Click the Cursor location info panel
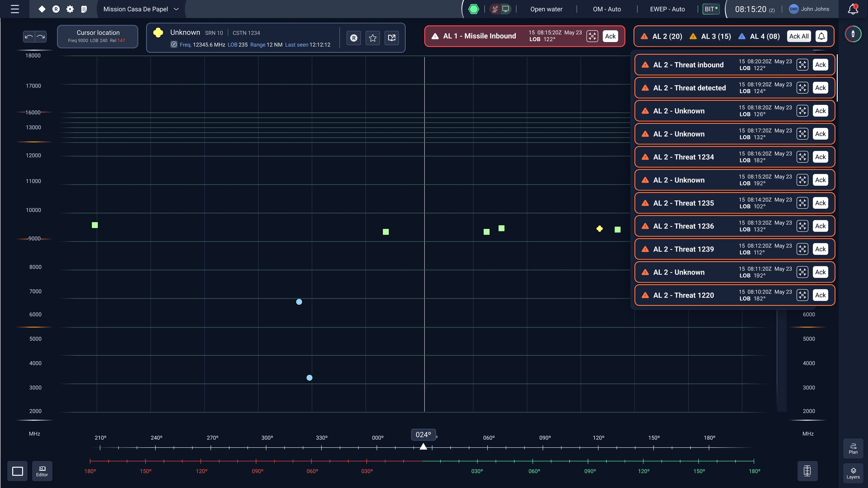 tap(98, 36)
